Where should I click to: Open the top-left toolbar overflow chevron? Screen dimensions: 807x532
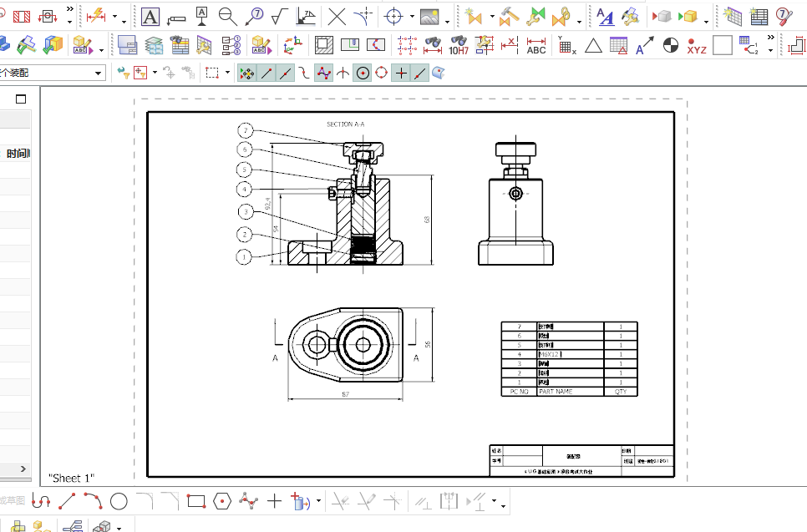coord(70,8)
